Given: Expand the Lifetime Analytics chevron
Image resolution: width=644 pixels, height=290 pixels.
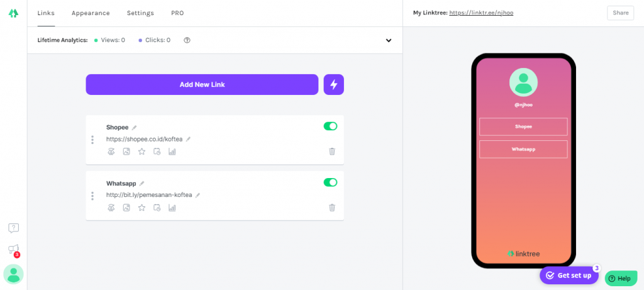Looking at the screenshot, I should (x=389, y=40).
